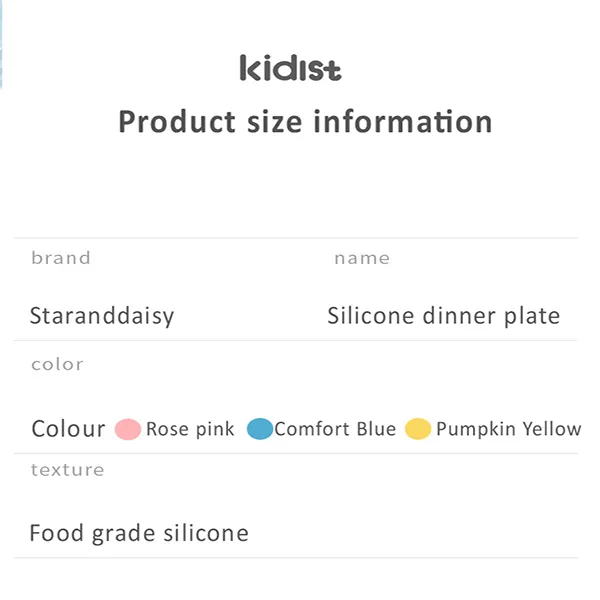The width and height of the screenshot is (600, 600).
Task: Click the divider line above texture label
Action: coord(296,453)
